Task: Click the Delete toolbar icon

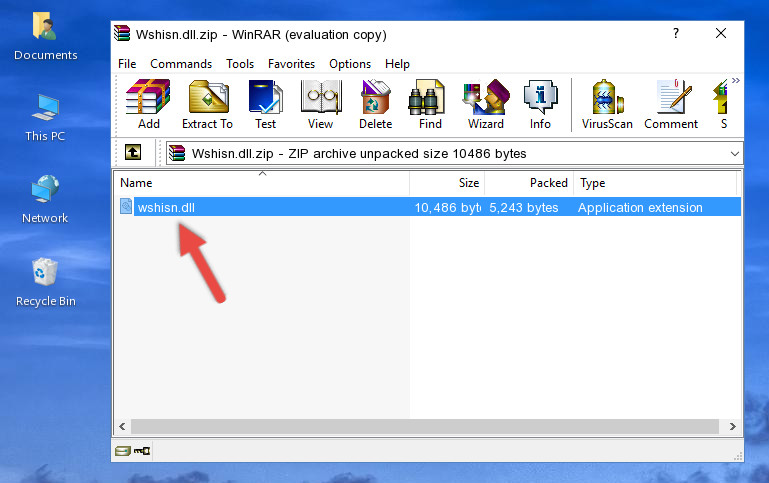Action: pos(375,104)
